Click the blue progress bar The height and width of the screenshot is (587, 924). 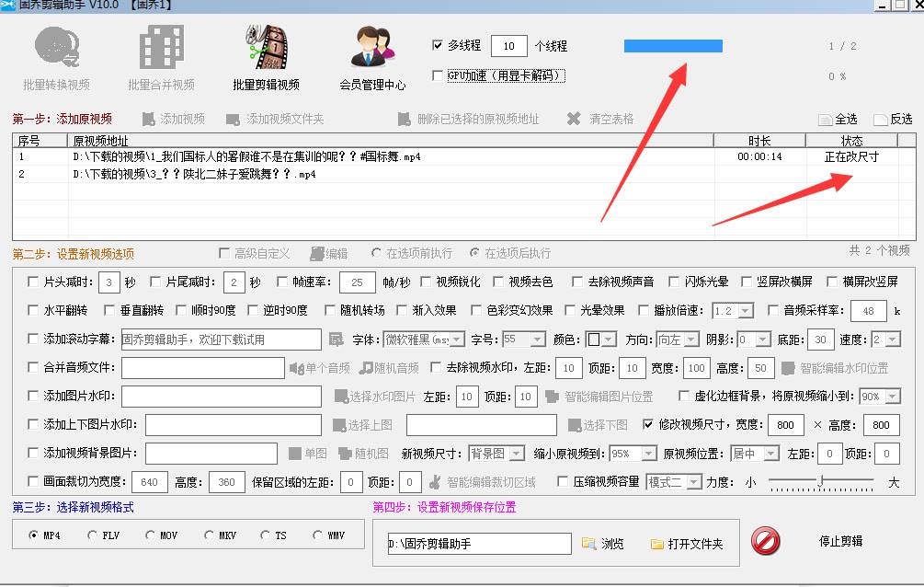click(x=673, y=45)
